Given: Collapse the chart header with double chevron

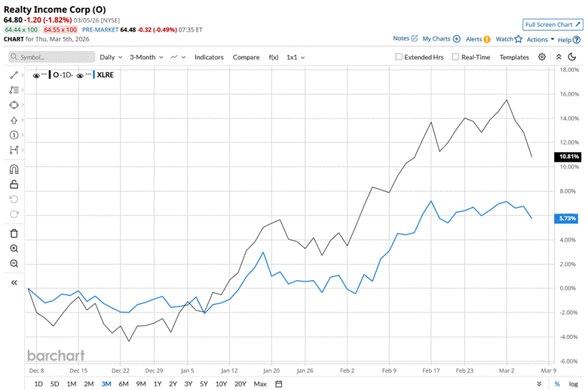Looking at the screenshot, I should (559, 57).
